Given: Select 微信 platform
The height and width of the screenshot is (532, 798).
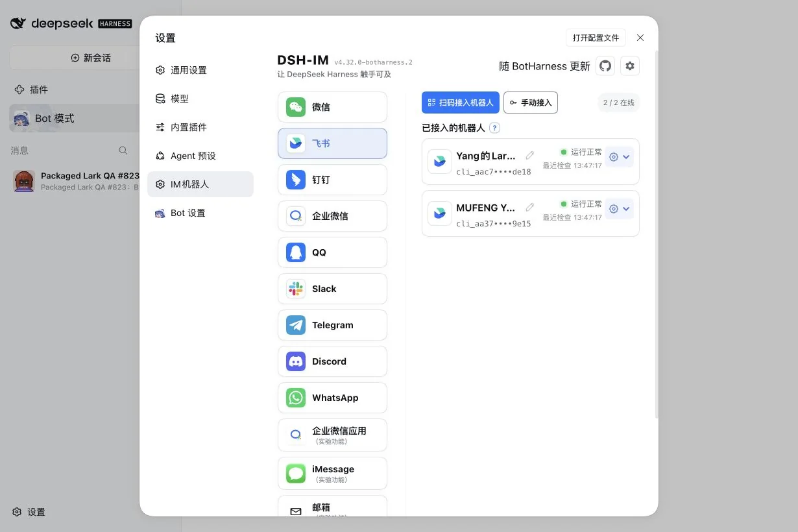Looking at the screenshot, I should click(332, 107).
